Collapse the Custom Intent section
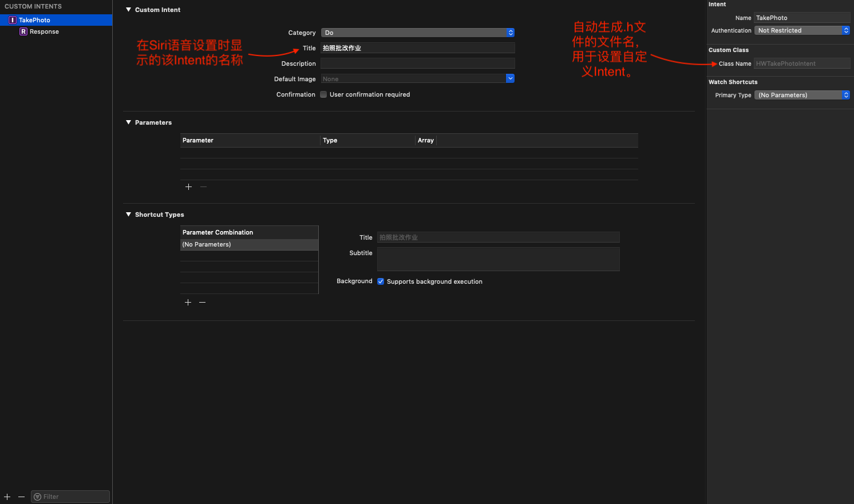 pyautogui.click(x=129, y=10)
